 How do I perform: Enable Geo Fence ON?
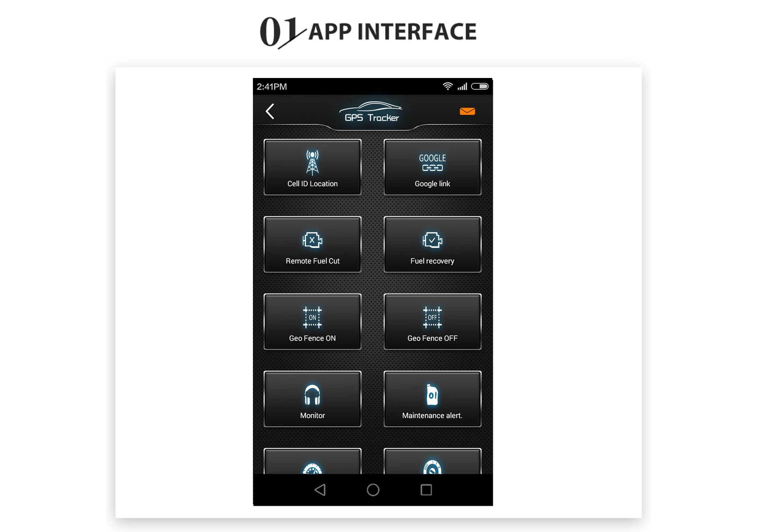[x=312, y=322]
